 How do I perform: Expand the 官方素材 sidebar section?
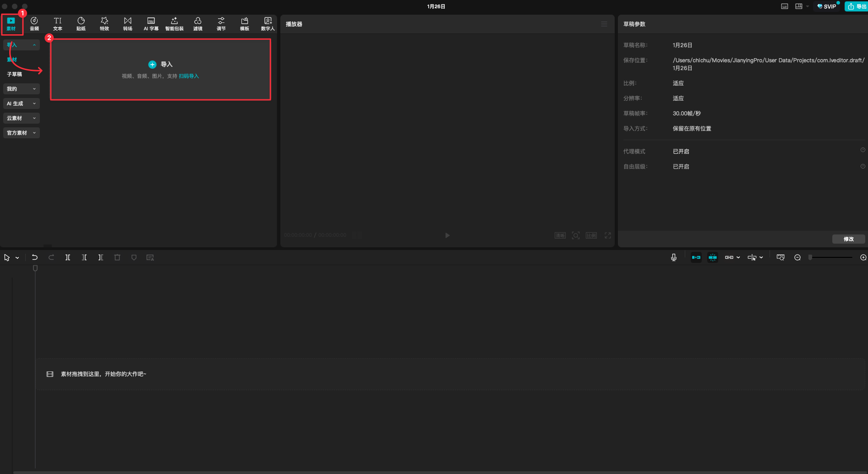pos(22,133)
